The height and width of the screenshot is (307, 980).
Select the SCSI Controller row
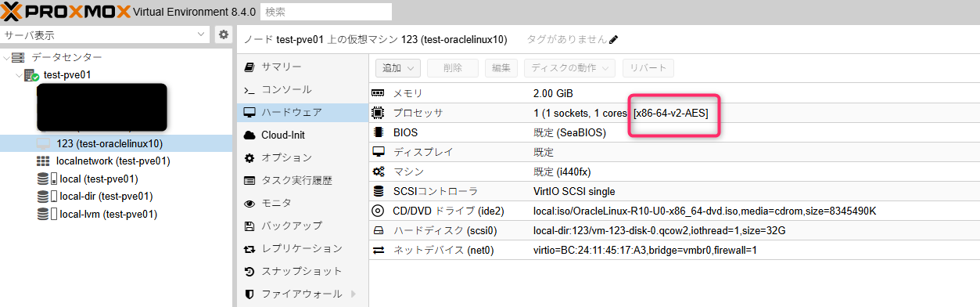point(674,191)
